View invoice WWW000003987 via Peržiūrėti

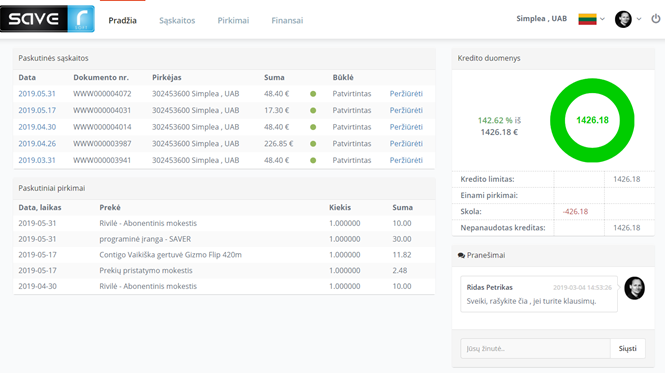[x=406, y=144]
